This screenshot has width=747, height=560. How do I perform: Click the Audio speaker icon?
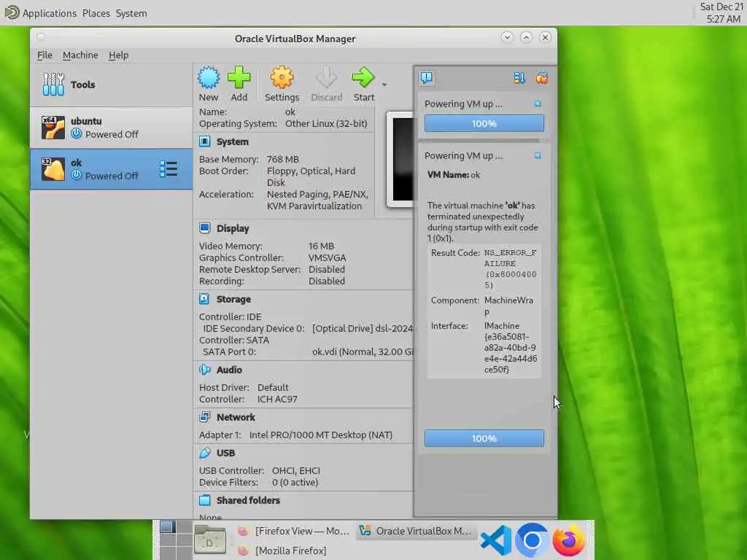pos(204,370)
